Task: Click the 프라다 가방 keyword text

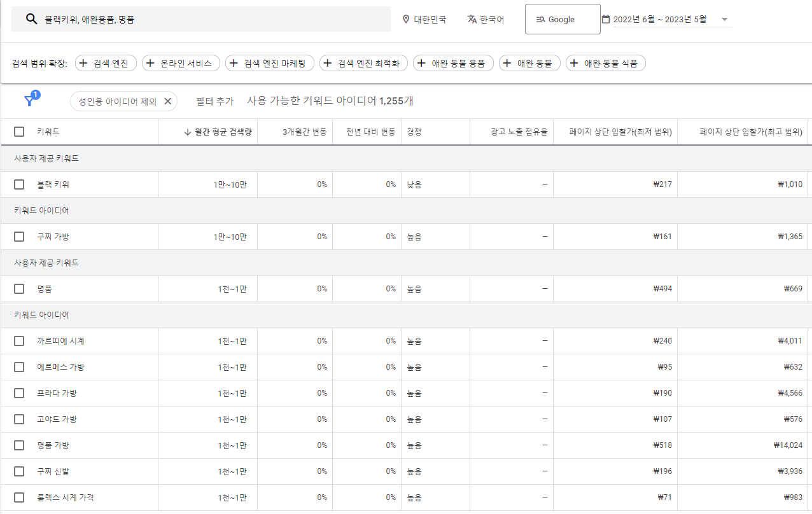Action: click(x=57, y=393)
